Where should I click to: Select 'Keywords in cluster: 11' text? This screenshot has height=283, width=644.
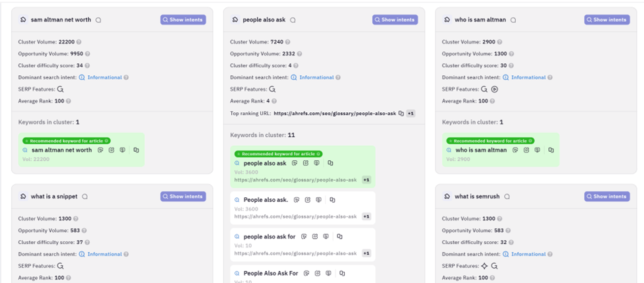[262, 135]
